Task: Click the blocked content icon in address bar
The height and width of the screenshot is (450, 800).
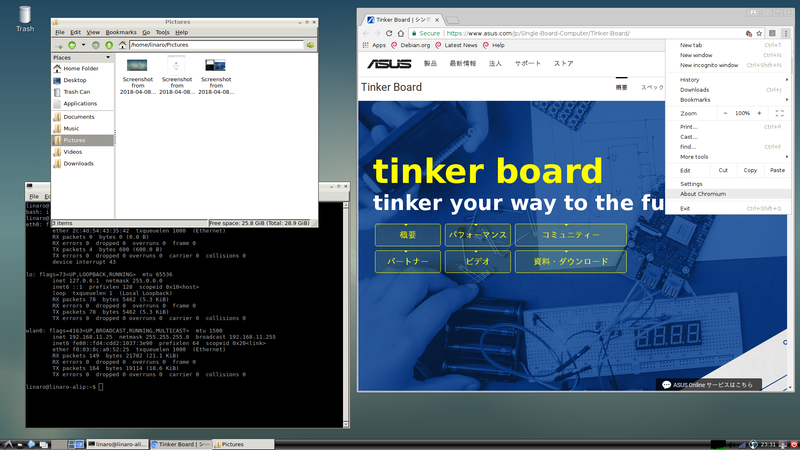Action: point(748,33)
